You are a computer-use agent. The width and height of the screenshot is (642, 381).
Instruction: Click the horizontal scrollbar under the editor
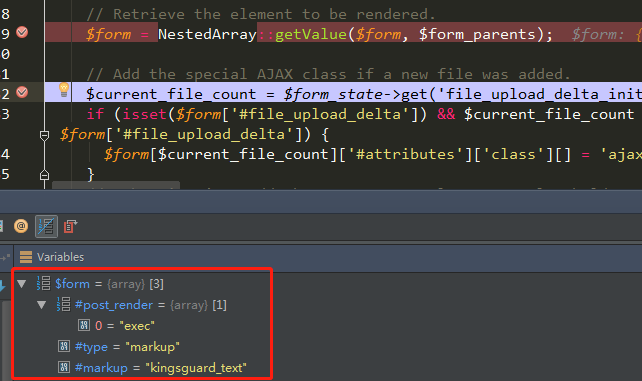click(116, 185)
